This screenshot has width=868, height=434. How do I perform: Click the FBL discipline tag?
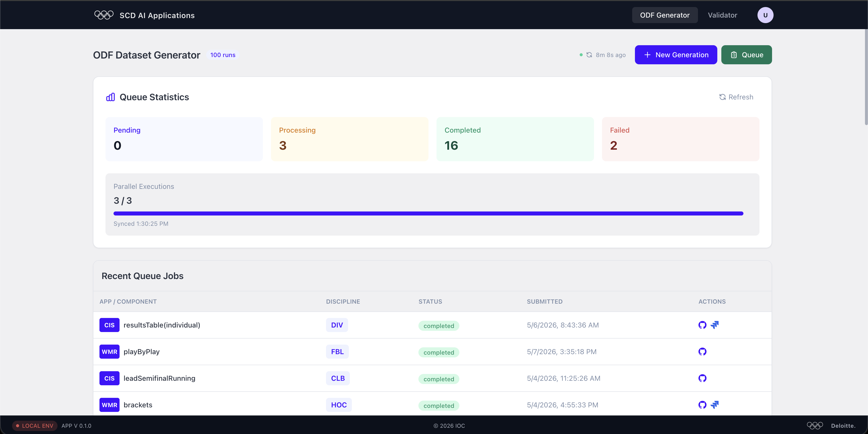[337, 352]
